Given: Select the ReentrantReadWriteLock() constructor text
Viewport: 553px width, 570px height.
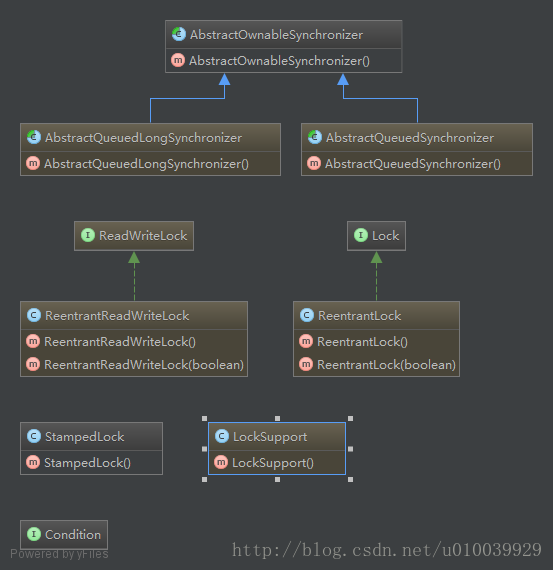Looking at the screenshot, I should click(x=120, y=342).
